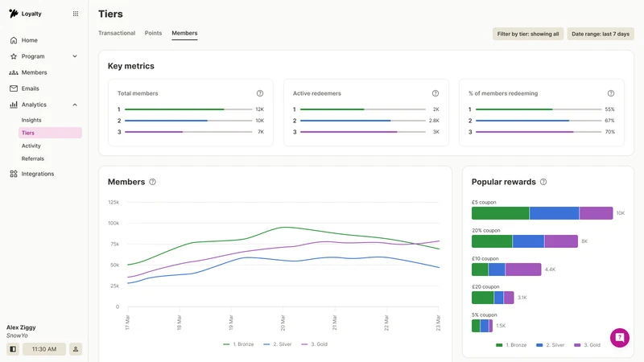
Task: Click the Key metrics heading
Action: (x=131, y=66)
